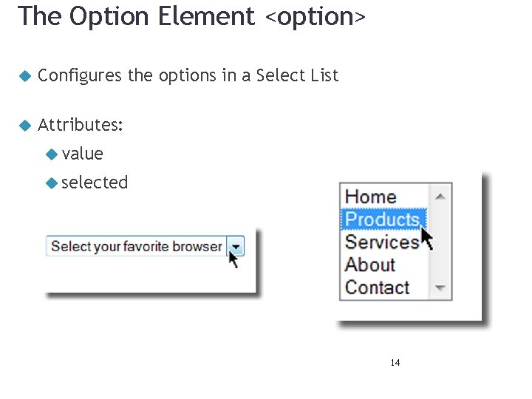The height and width of the screenshot is (399, 532).
Task: Pick the About option in the list
Action: tap(370, 265)
